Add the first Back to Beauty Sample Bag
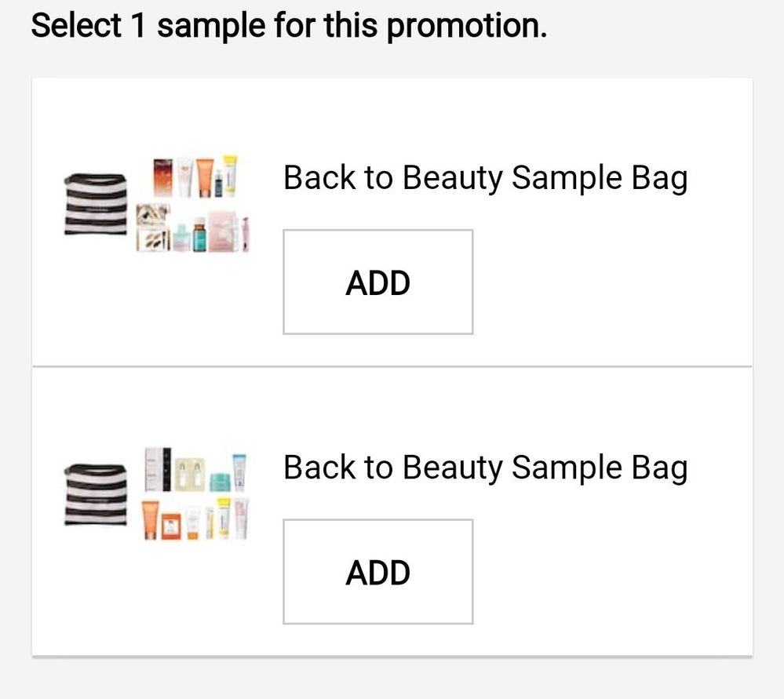 (377, 282)
